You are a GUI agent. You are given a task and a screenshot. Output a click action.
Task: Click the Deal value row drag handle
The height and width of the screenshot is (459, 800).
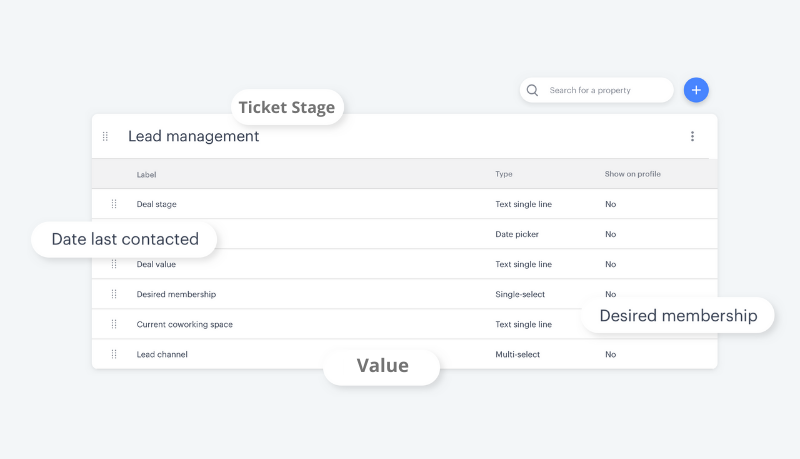click(x=114, y=264)
